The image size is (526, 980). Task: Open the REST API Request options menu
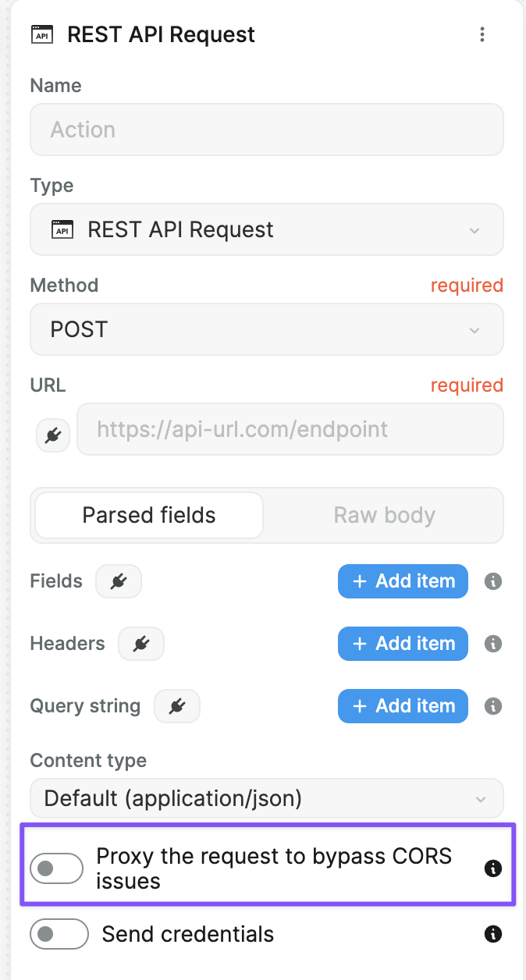pos(482,34)
